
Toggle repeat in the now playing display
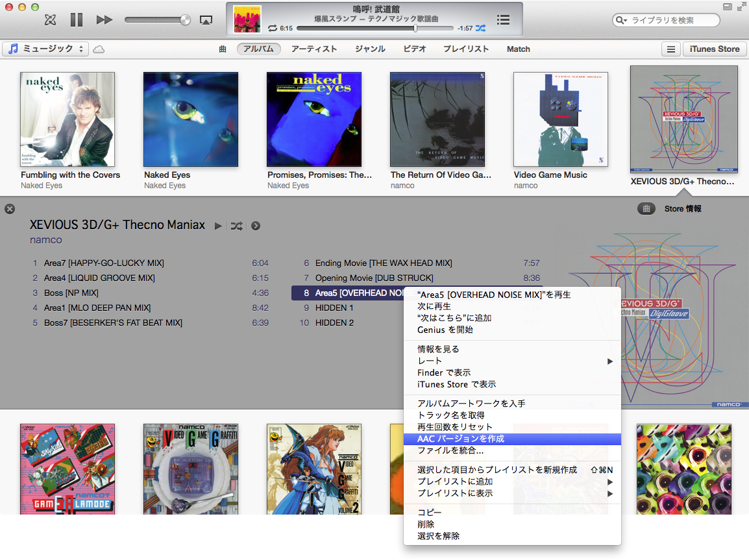pyautogui.click(x=273, y=28)
